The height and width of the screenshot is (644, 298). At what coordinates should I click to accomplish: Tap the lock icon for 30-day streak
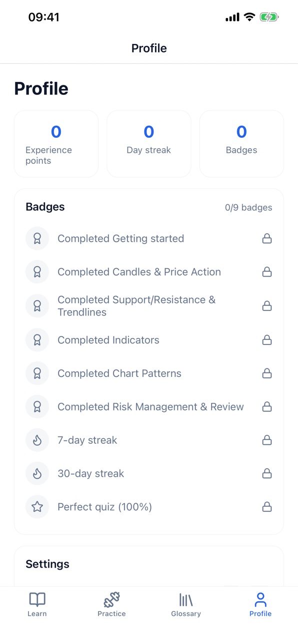pyautogui.click(x=267, y=474)
